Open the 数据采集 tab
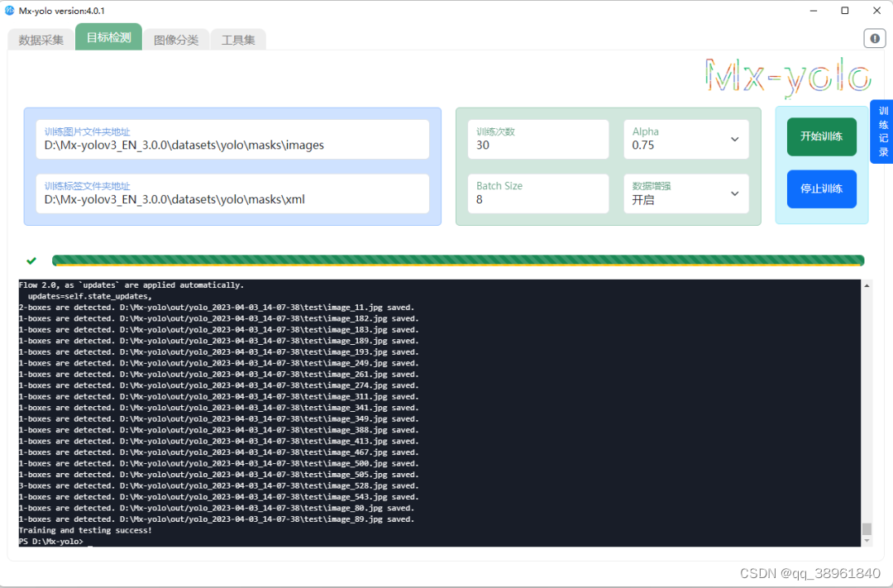Screen dimensions: 893x588 pyautogui.click(x=40, y=38)
